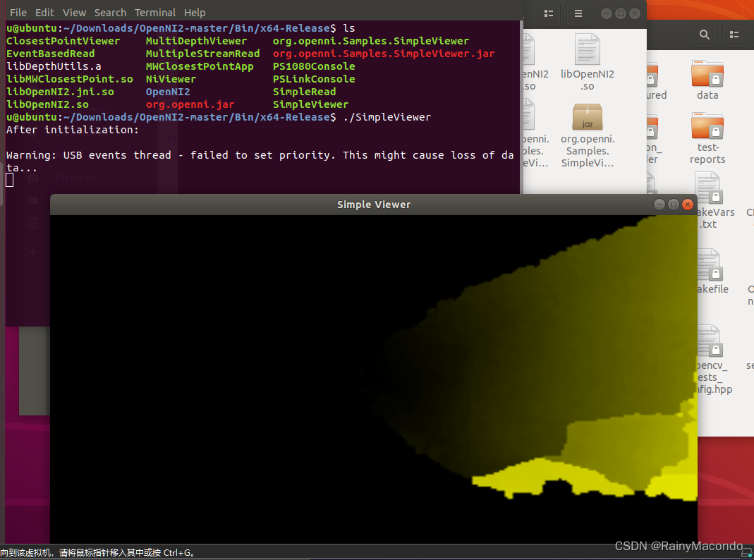Click the org.openni.Samples jar archive icon
The image size is (754, 560).
point(588,117)
